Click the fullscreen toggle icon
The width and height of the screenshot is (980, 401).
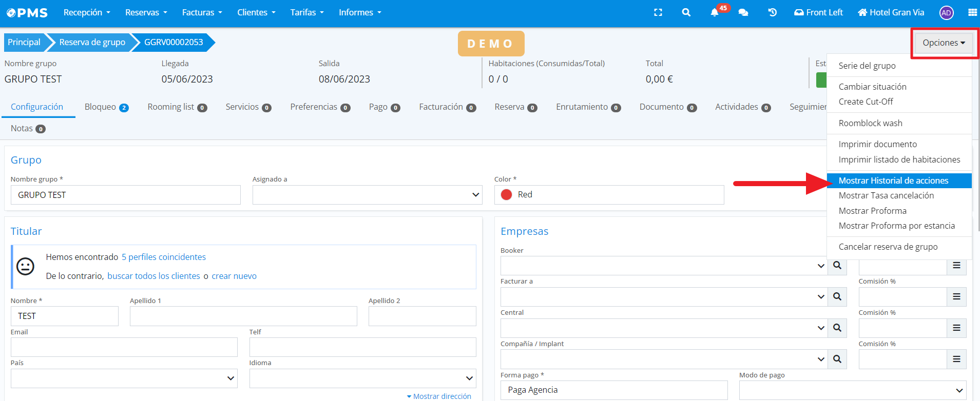pyautogui.click(x=658, y=12)
